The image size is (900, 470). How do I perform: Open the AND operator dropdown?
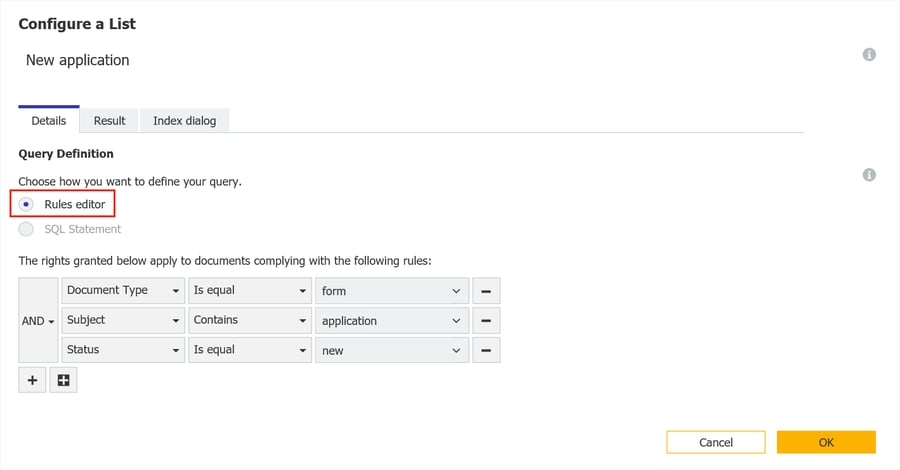38,321
